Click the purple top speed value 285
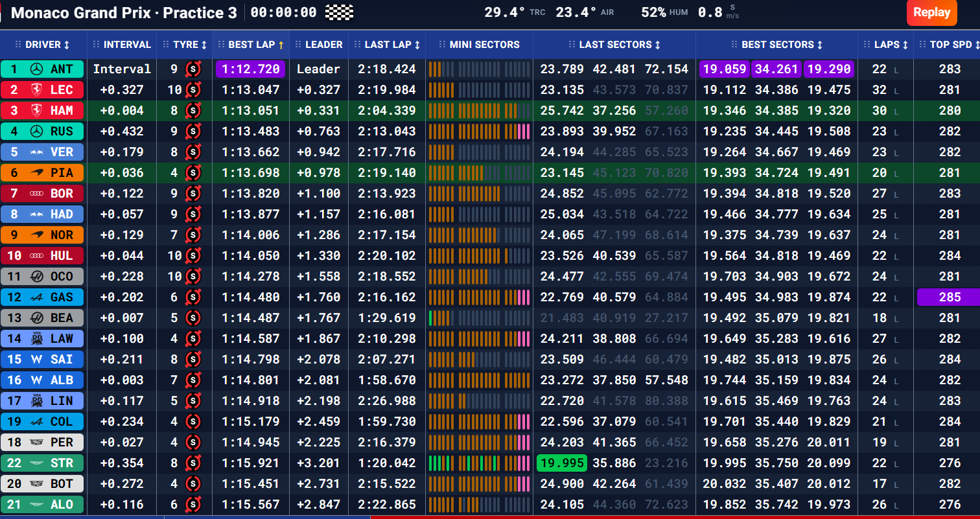Image resolution: width=980 pixels, height=519 pixels. [x=950, y=297]
